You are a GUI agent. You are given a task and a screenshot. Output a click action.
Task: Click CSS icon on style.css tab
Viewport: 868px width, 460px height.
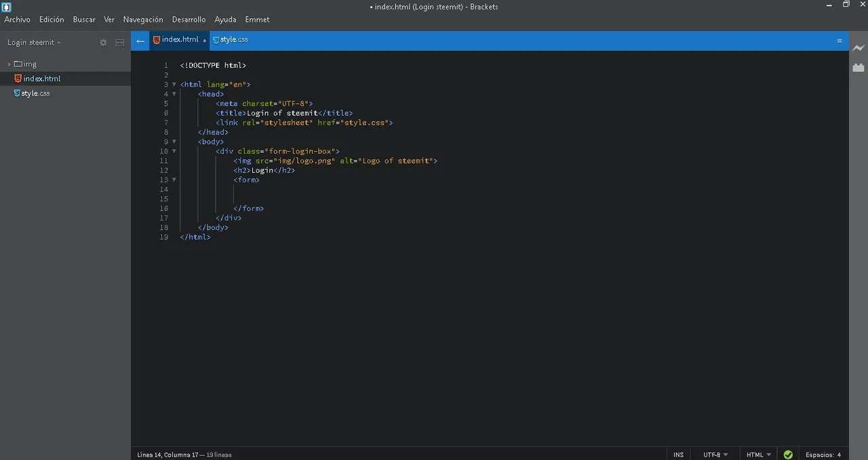point(216,40)
